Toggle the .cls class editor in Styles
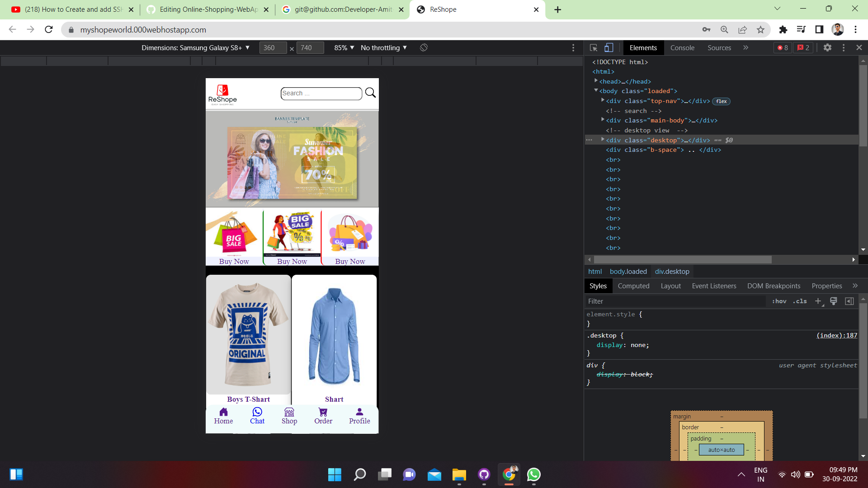The width and height of the screenshot is (868, 488). [x=800, y=301]
